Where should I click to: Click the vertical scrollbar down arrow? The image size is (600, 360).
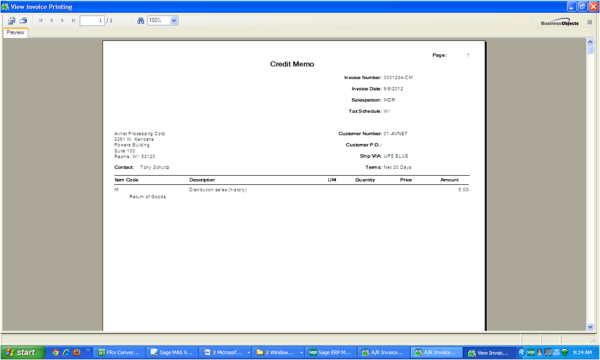pyautogui.click(x=590, y=327)
